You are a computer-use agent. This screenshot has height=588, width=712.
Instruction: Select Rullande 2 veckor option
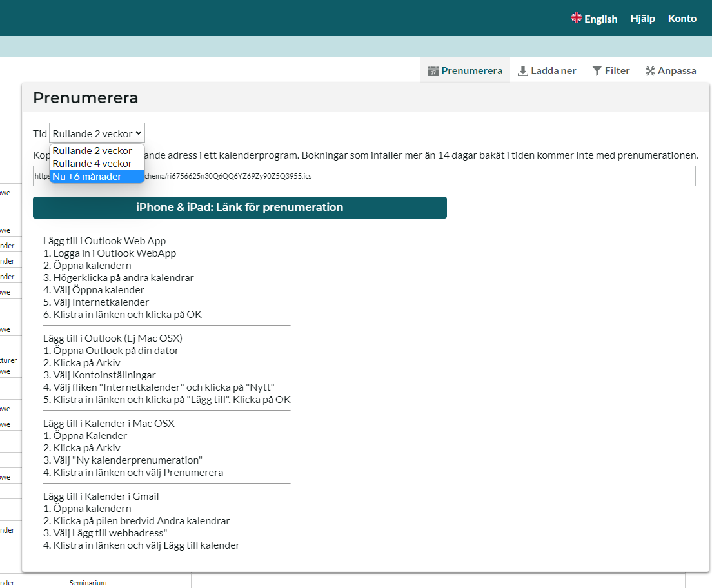(x=97, y=150)
